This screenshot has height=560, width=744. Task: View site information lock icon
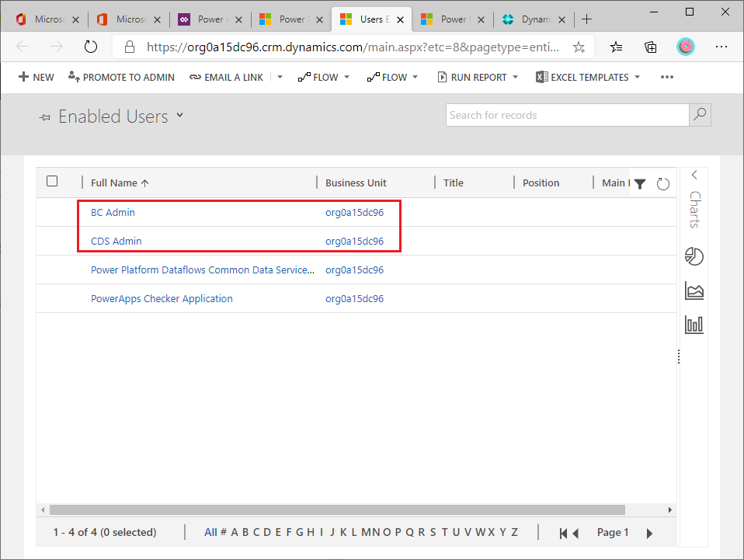pos(129,47)
